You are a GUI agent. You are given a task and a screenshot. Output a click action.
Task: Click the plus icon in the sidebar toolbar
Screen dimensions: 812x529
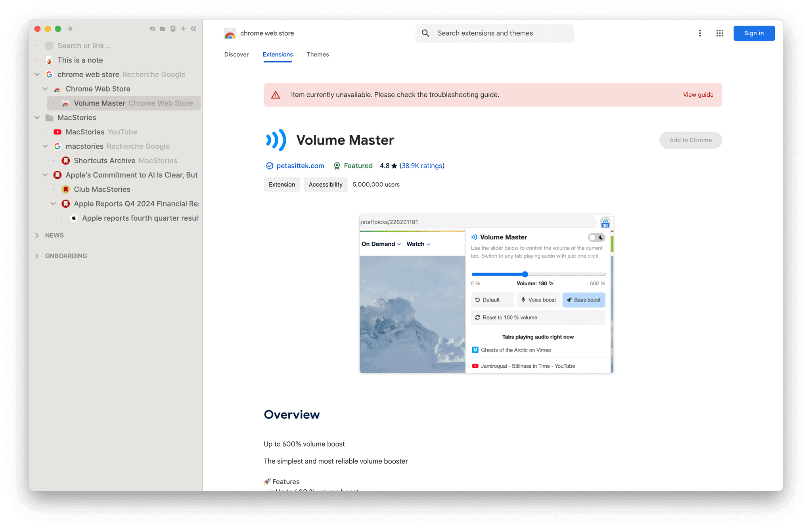pyautogui.click(x=183, y=29)
